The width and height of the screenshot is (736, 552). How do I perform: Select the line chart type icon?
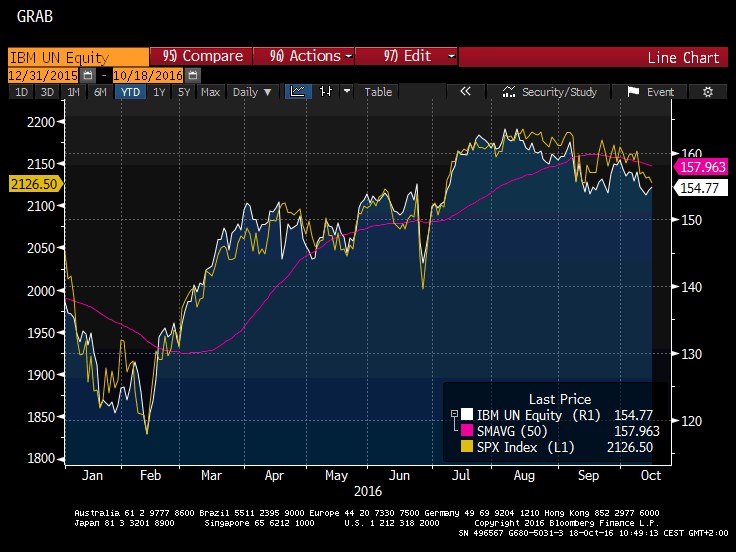click(297, 92)
